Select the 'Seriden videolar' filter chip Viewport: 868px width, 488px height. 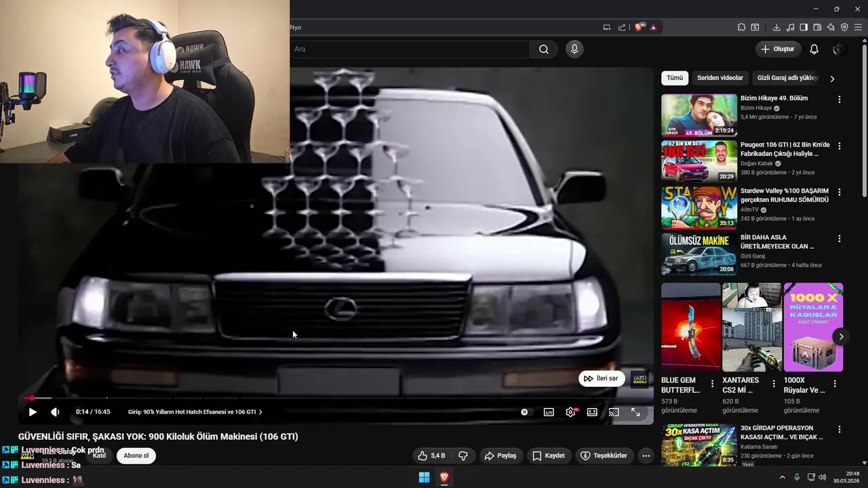tap(720, 78)
